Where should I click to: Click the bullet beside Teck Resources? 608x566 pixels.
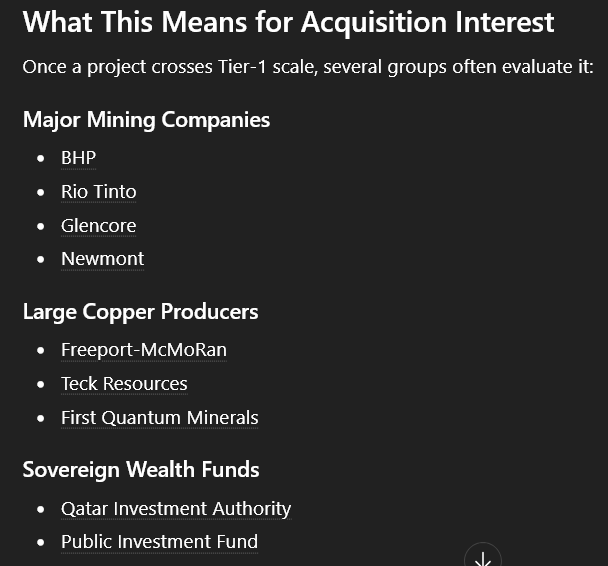(41, 384)
